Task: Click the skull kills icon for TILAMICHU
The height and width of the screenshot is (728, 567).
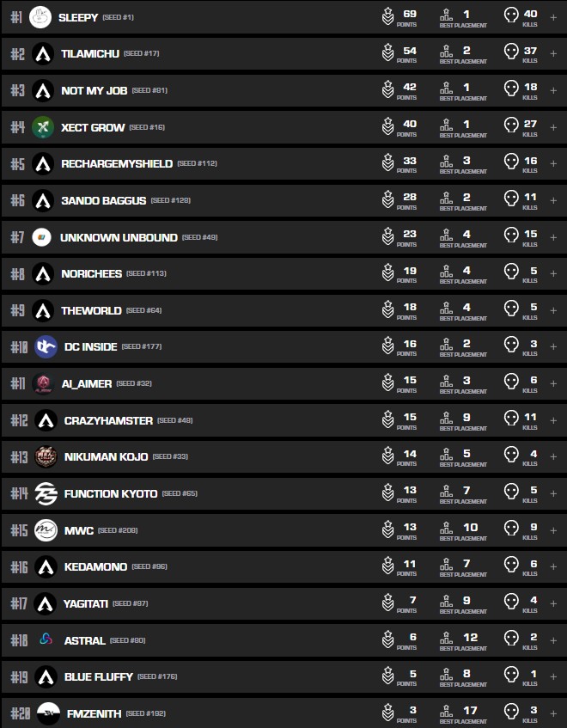Action: [x=511, y=53]
